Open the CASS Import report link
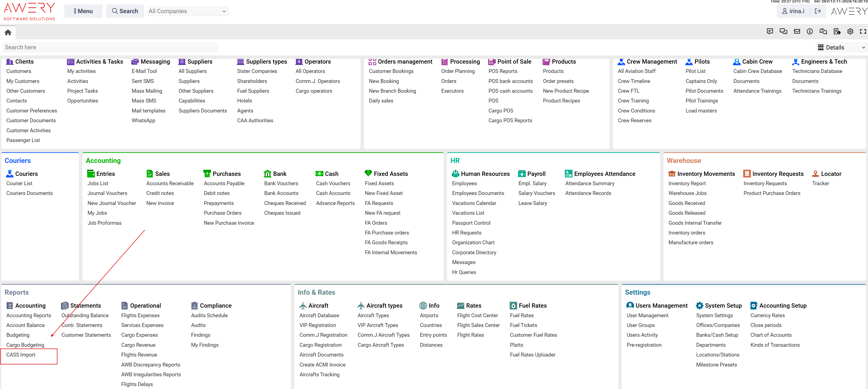The width and height of the screenshot is (868, 389). [21, 355]
